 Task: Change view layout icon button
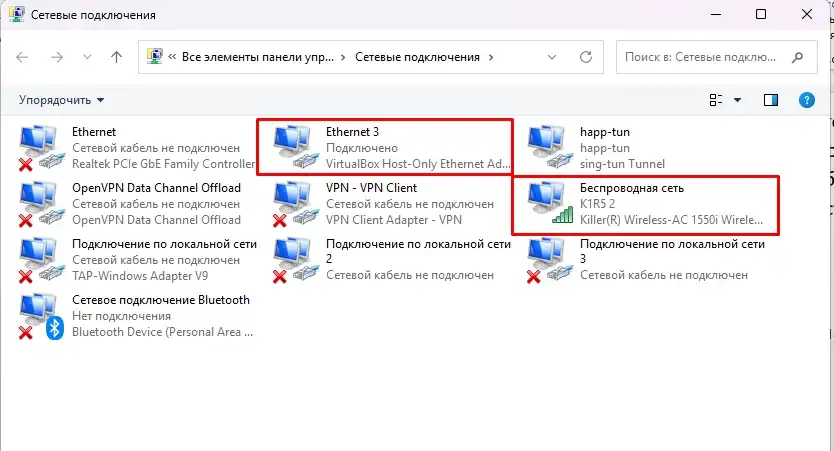pyautogui.click(x=716, y=100)
